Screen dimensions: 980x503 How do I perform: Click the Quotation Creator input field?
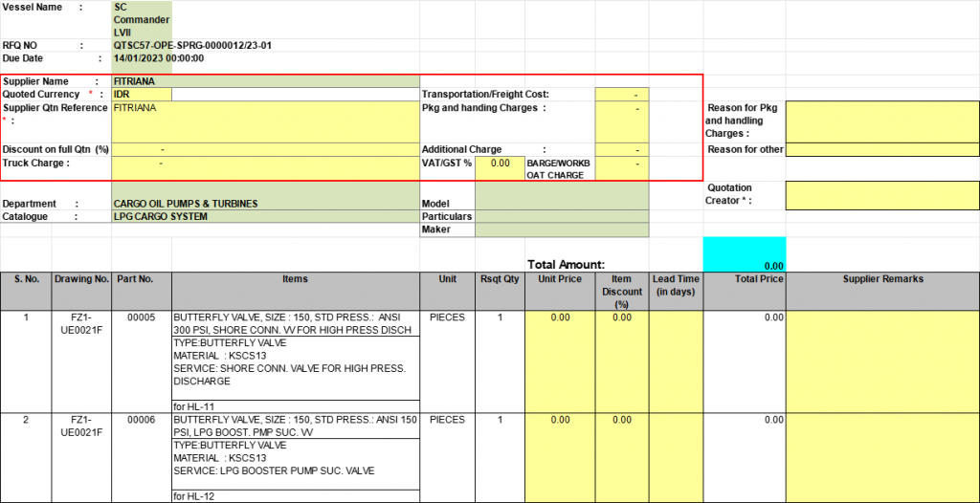(x=881, y=195)
